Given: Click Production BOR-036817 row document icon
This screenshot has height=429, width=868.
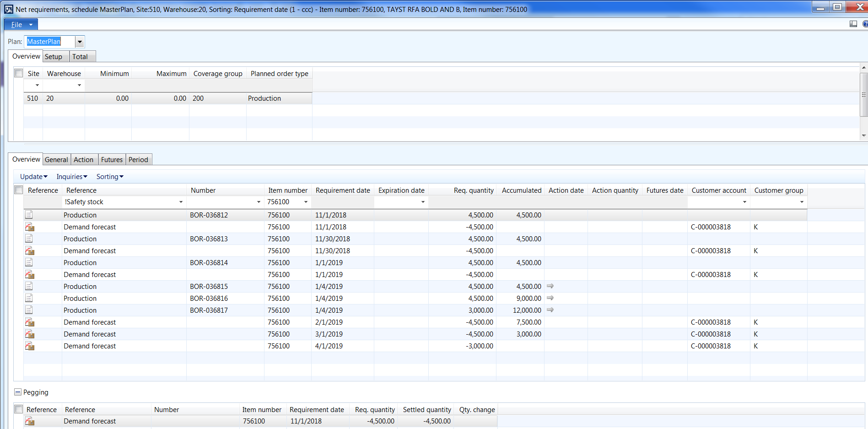Looking at the screenshot, I should [29, 310].
